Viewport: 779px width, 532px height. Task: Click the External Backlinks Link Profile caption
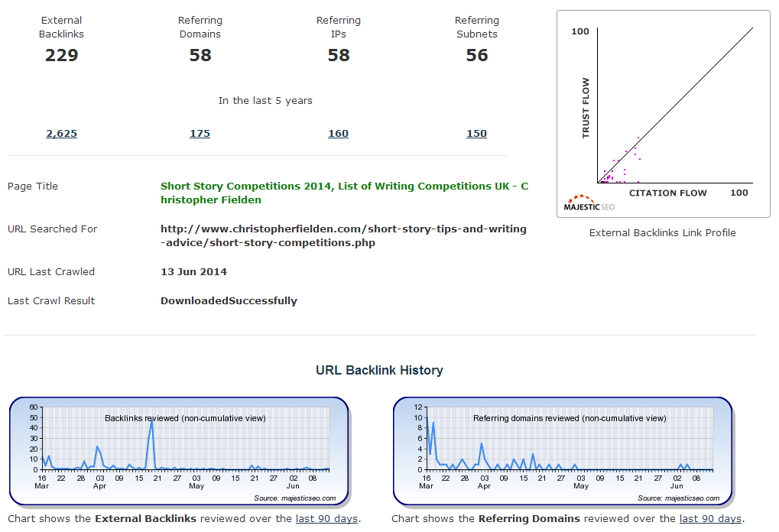pos(662,233)
